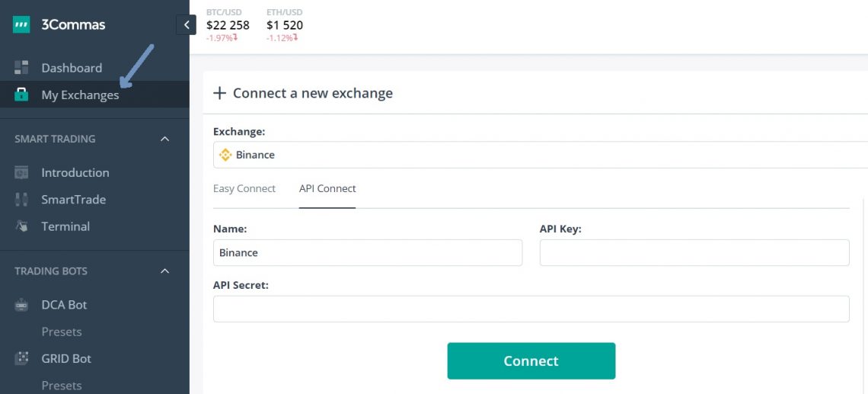This screenshot has height=394, width=868.
Task: Click the SmartTrade sidebar icon
Action: tap(21, 200)
